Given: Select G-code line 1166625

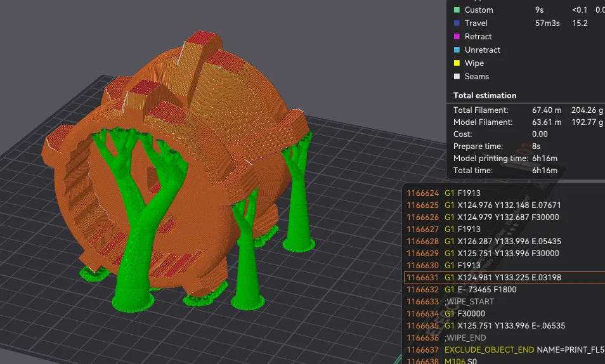Looking at the screenshot, I should pos(504,205).
